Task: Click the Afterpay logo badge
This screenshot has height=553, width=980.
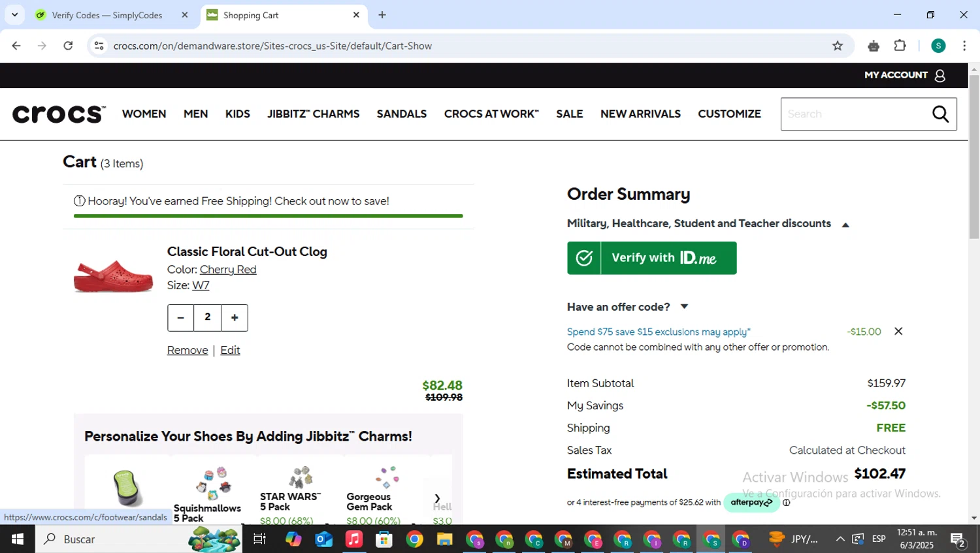Action: [751, 503]
